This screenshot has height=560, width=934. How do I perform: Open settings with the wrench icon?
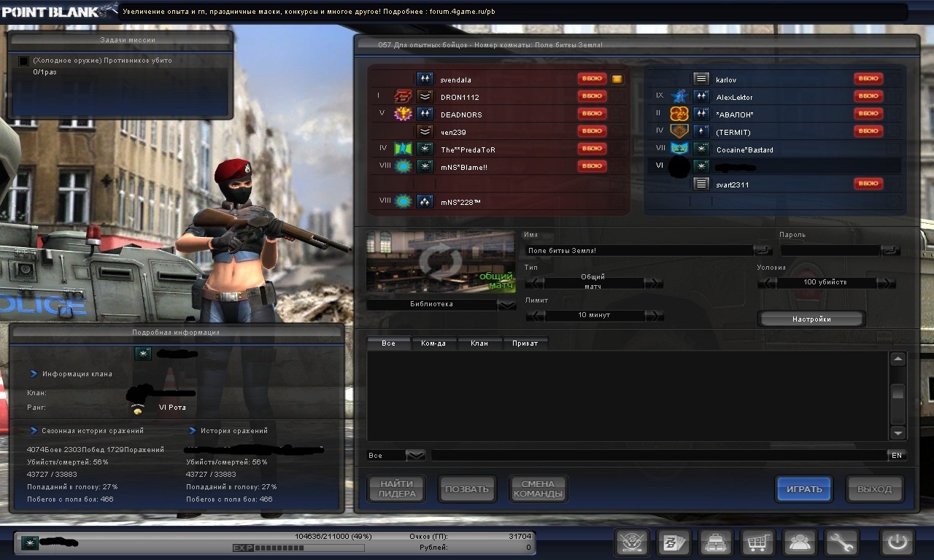tap(841, 542)
